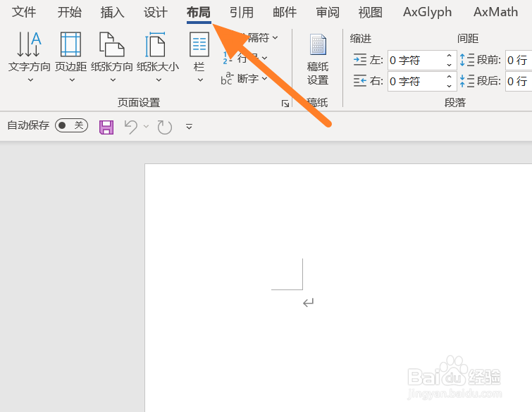Click the left indent icon beside 左

[359, 60]
